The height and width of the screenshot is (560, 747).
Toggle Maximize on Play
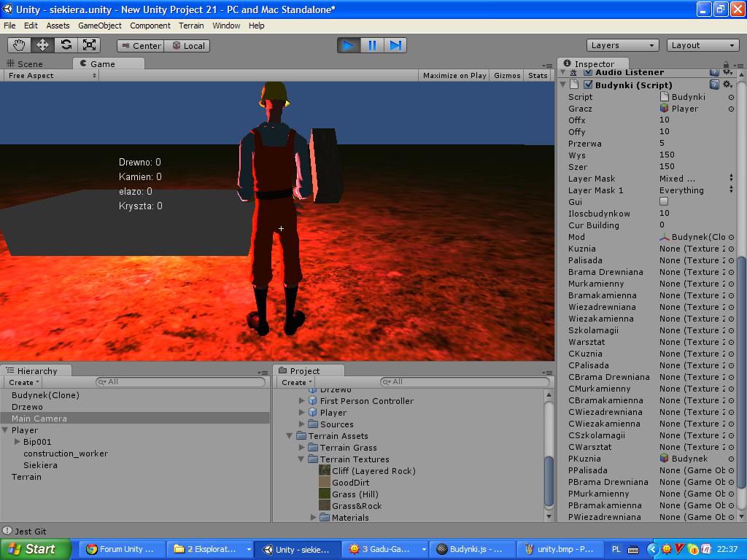tap(454, 75)
